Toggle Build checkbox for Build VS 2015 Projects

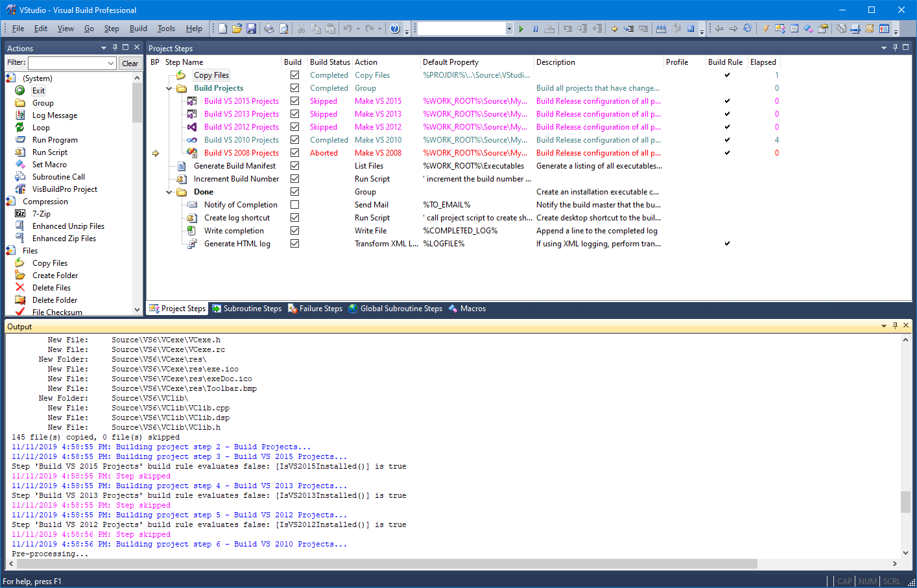tap(294, 101)
